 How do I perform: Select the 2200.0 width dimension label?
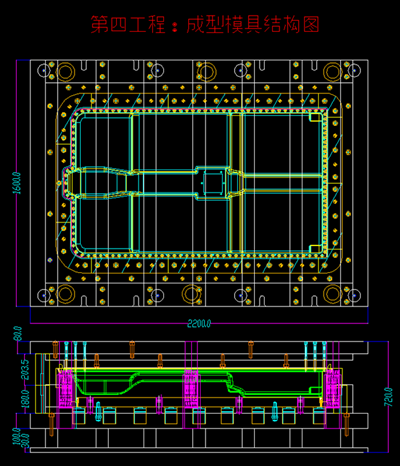pyautogui.click(x=199, y=323)
